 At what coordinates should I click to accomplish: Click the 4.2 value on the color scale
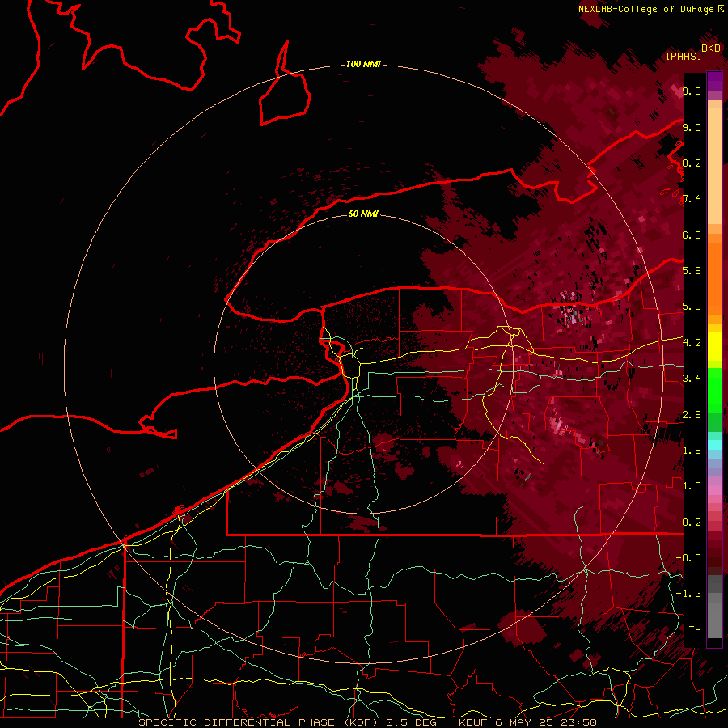tap(692, 342)
